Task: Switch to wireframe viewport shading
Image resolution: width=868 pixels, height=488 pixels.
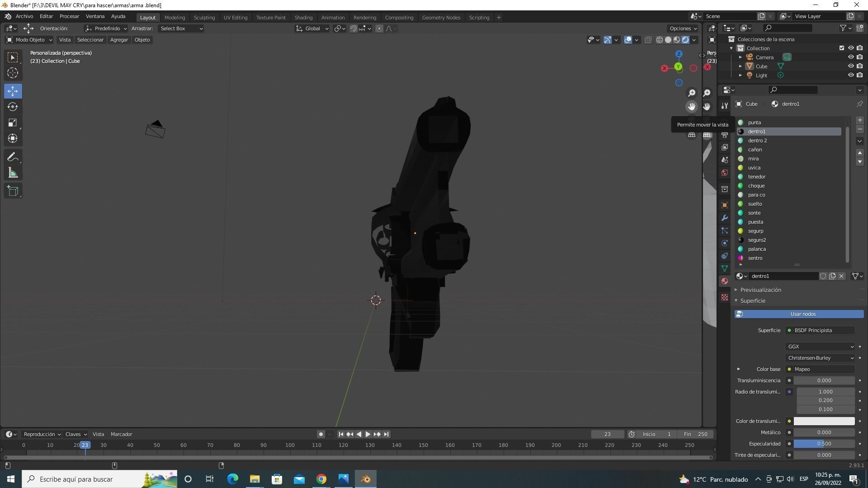Action: click(x=660, y=40)
